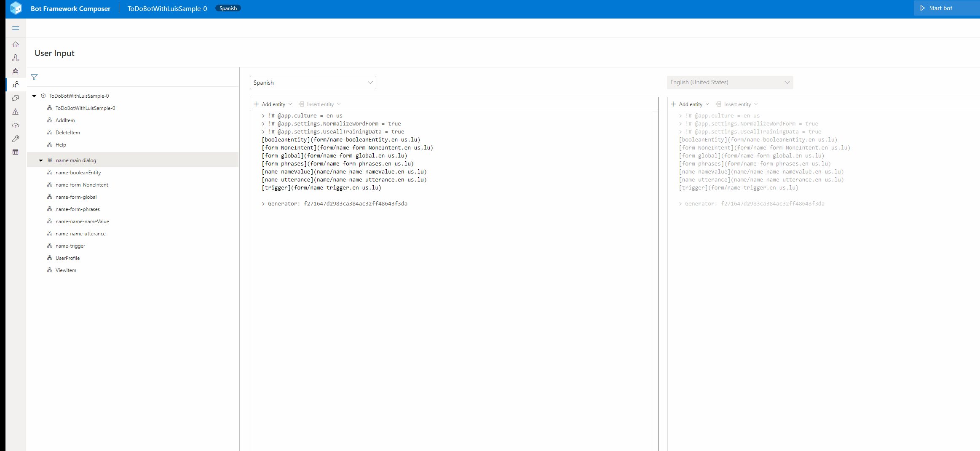
Task: Expand the folded Generator line in Spanish editor
Action: point(263,204)
